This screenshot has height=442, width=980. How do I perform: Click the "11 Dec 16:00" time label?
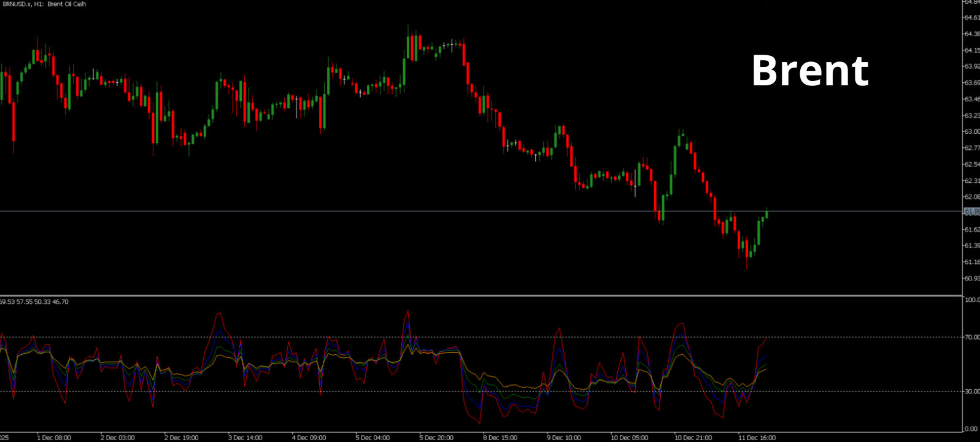tap(757, 438)
